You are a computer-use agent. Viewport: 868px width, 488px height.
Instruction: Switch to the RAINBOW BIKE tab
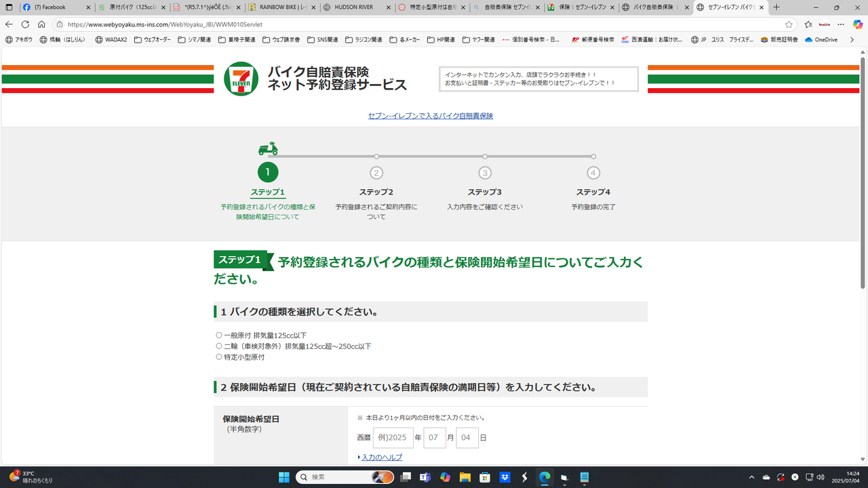click(281, 7)
